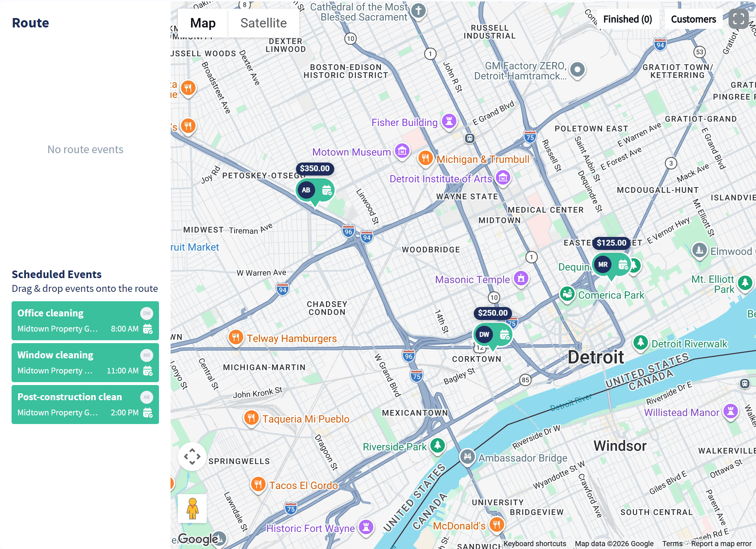Select the Office cleaning event title
The height and width of the screenshot is (549, 756).
click(51, 313)
